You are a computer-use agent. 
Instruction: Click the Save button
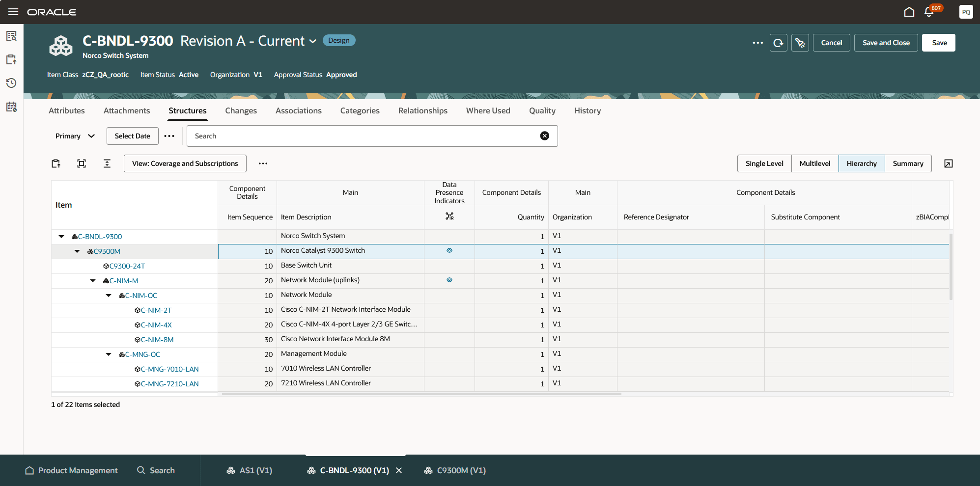click(939, 43)
